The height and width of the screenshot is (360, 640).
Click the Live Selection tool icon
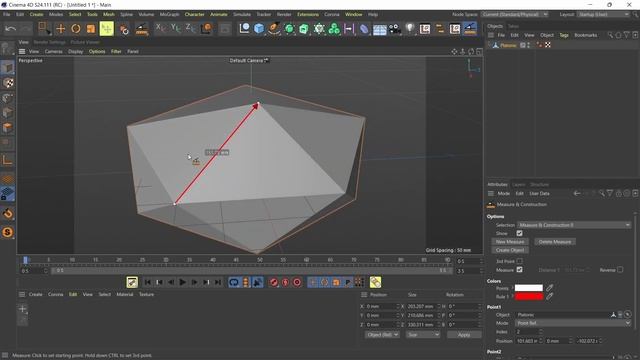44,29
